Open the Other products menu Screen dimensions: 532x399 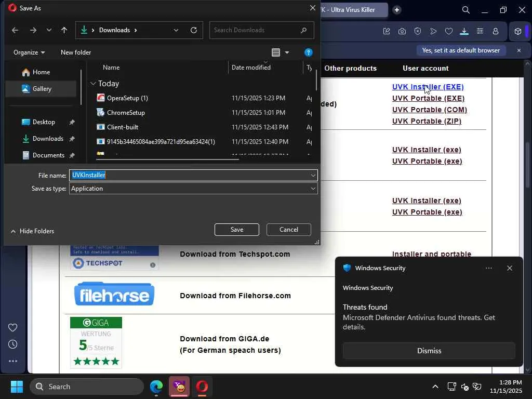[351, 68]
